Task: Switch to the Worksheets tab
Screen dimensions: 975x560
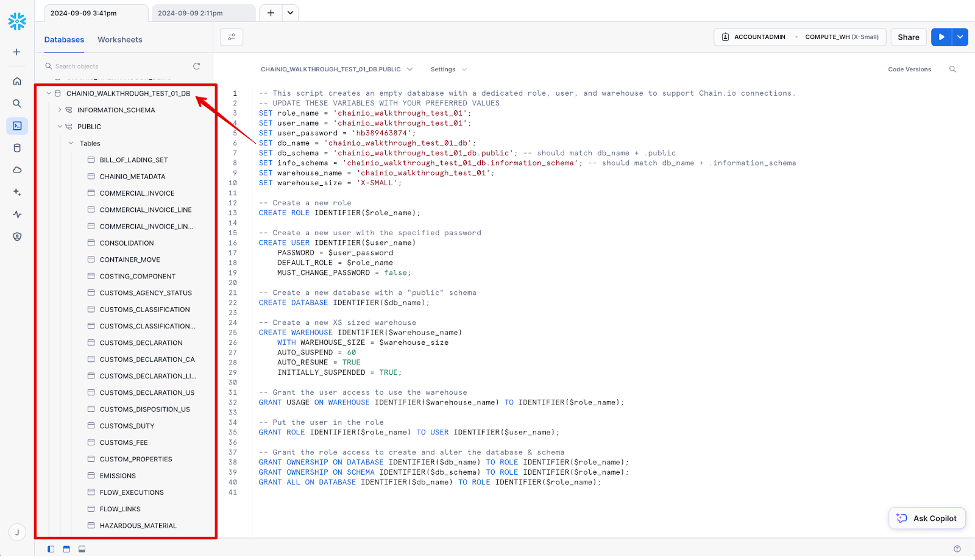Action: click(x=120, y=40)
